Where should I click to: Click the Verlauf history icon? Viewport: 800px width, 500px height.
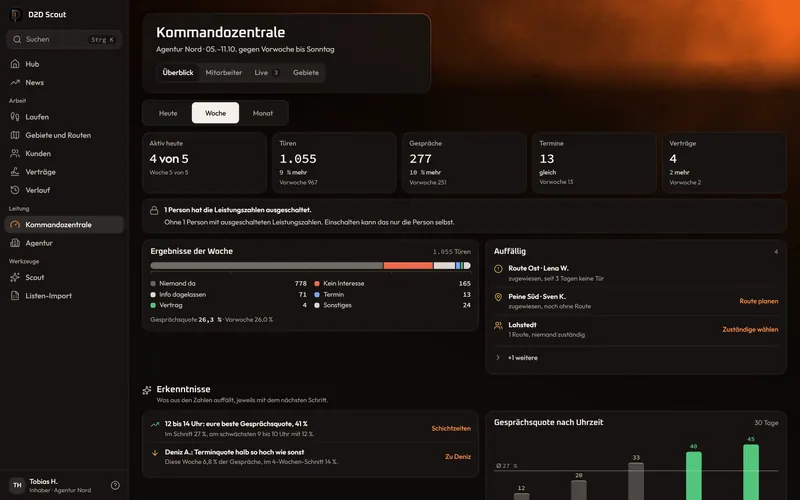tap(15, 190)
